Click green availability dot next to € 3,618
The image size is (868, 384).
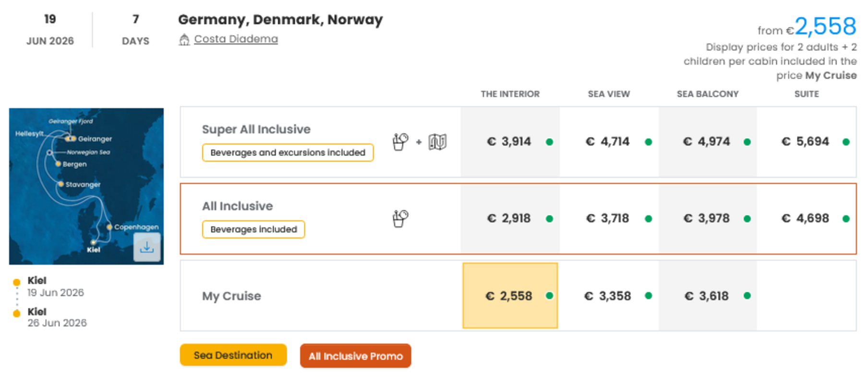click(747, 296)
